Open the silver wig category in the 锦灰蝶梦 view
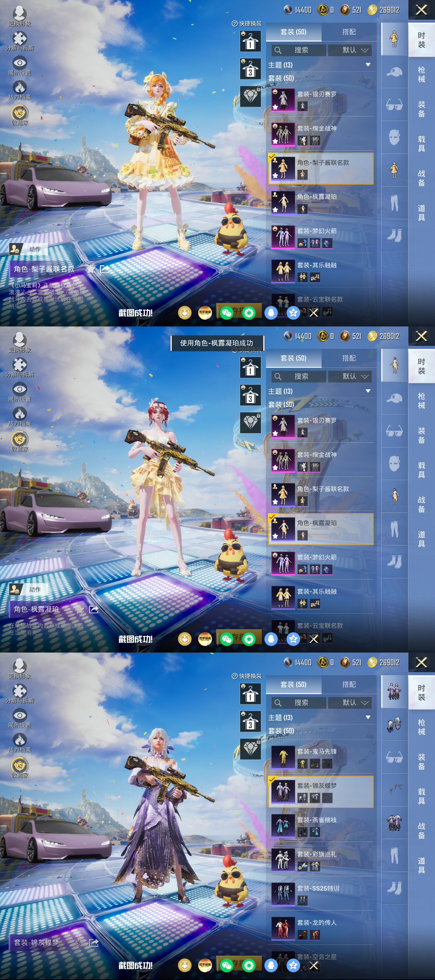 [394, 724]
